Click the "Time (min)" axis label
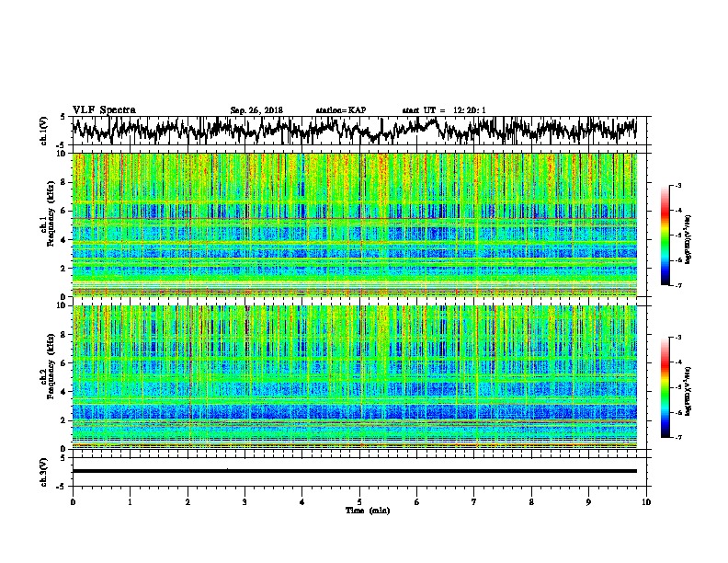This screenshot has width=728, height=563. (368, 511)
